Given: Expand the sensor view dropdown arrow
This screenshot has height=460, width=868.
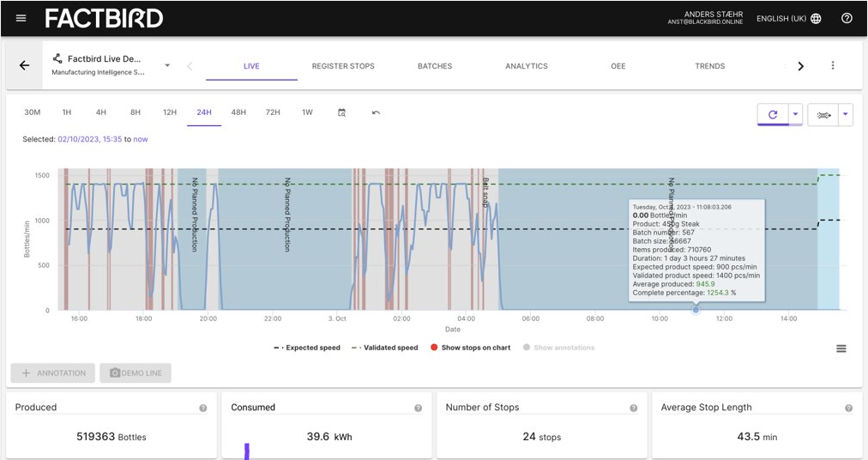Looking at the screenshot, I should click(846, 115).
